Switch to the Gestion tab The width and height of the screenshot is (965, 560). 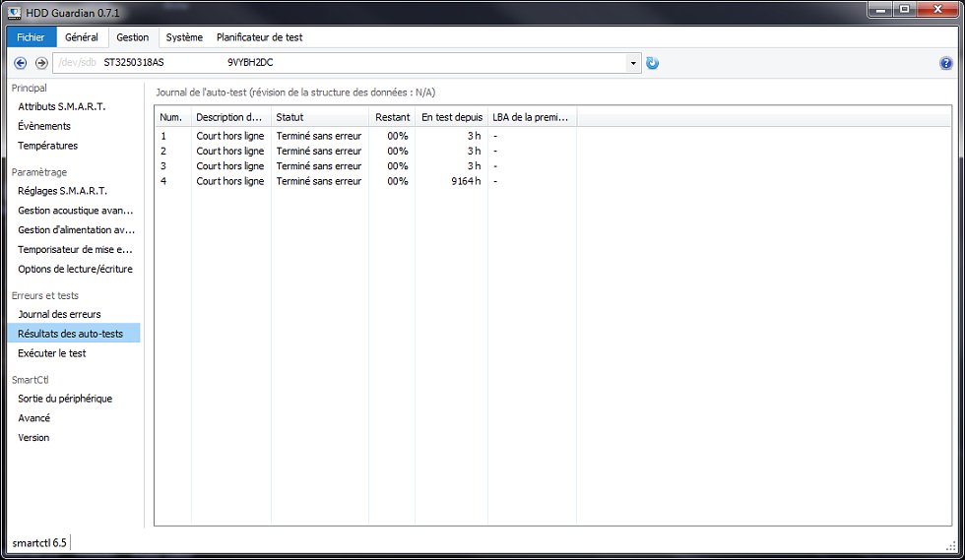tap(132, 37)
